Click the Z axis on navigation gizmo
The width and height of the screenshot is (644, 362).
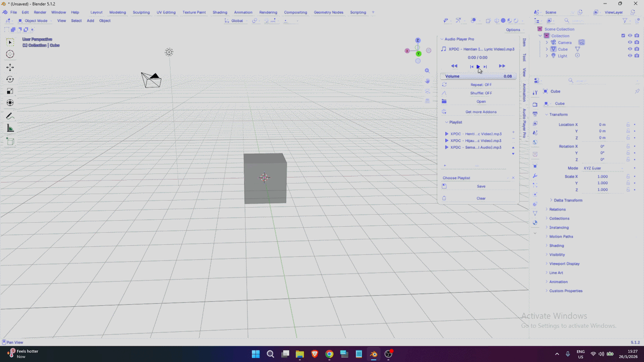(418, 40)
